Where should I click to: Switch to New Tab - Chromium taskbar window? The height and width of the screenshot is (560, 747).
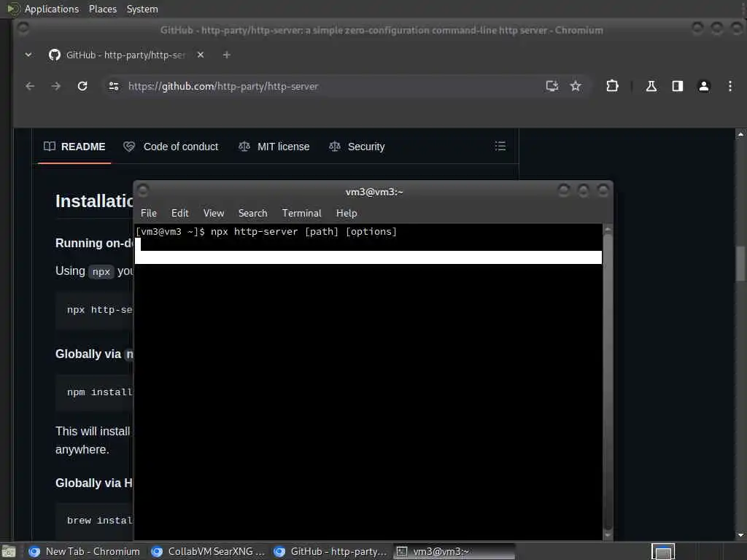[x=85, y=551]
